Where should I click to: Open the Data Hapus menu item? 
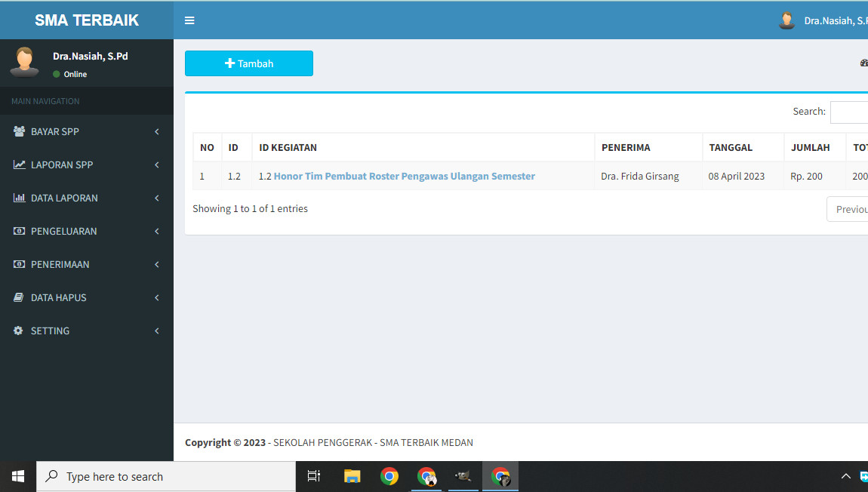59,297
